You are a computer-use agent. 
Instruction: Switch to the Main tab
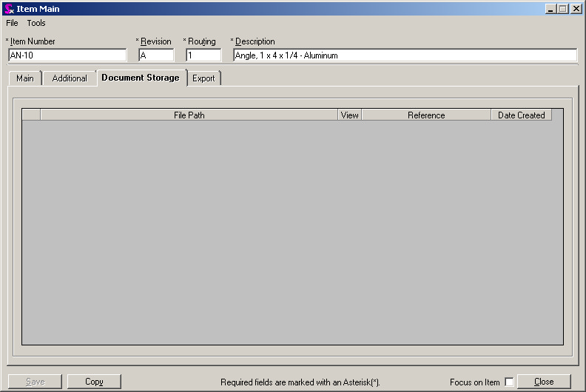[25, 78]
